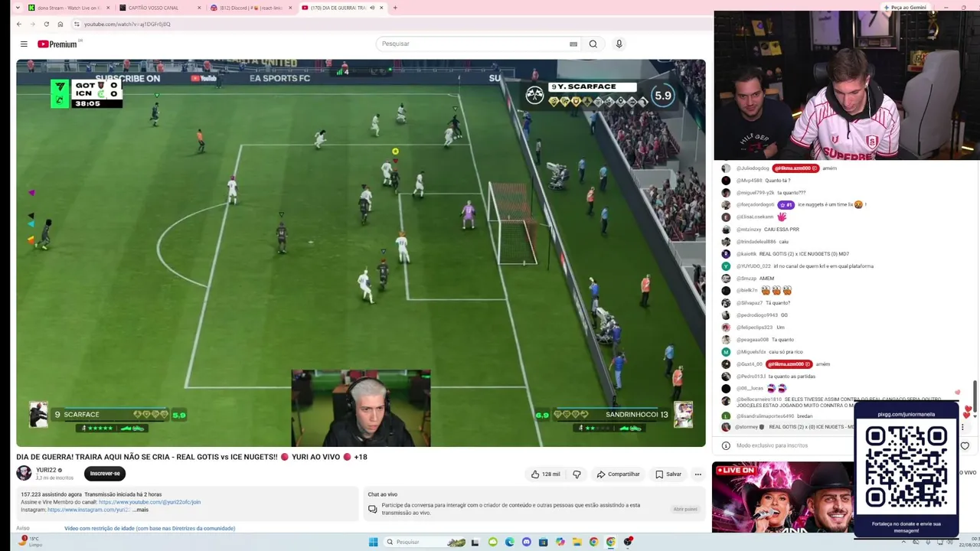This screenshot has width=980, height=551.
Task: Expand the tab search dropdown
Action: coord(17,8)
